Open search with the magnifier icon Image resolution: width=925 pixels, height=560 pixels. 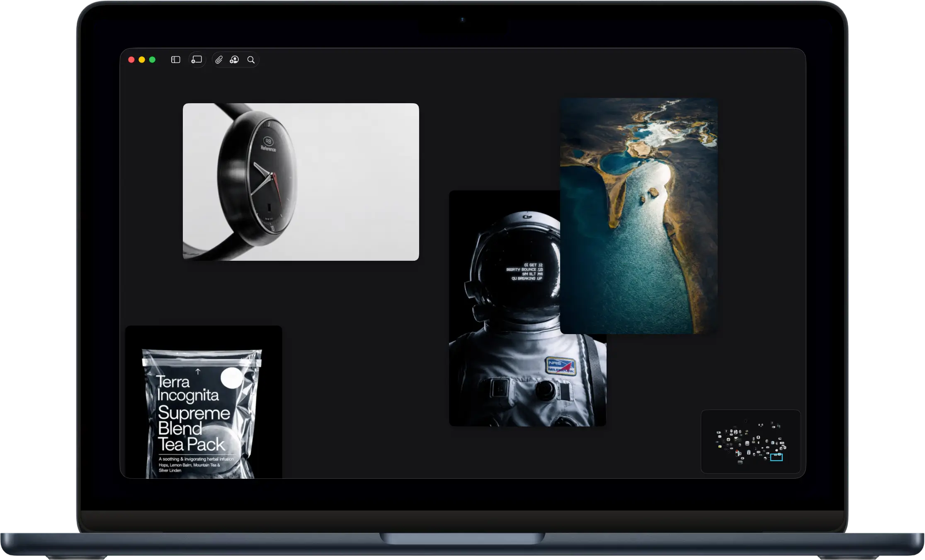251,60
